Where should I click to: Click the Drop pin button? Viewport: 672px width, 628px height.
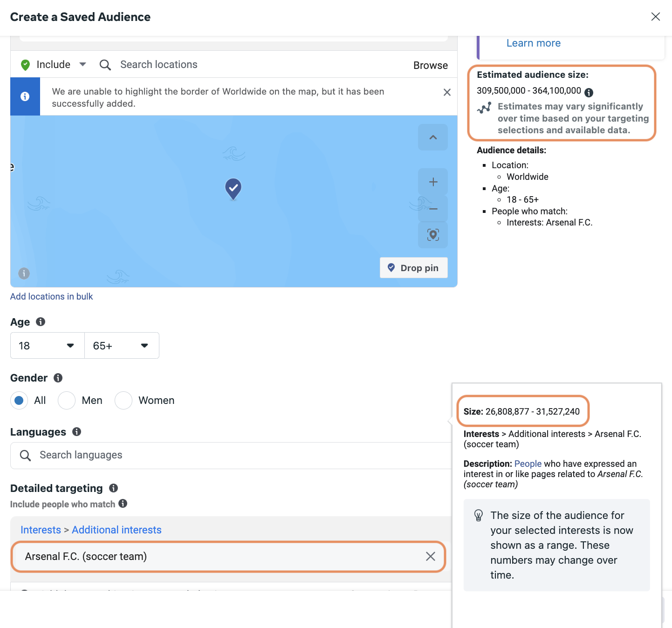click(x=413, y=268)
